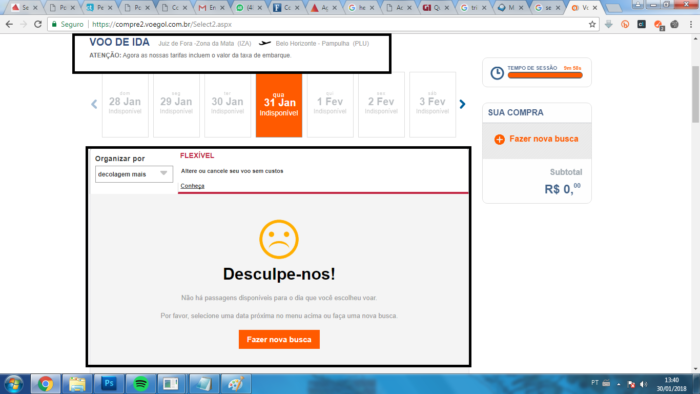Click the sad face icon
Viewport: 700px width, 394px height.
pos(279,239)
